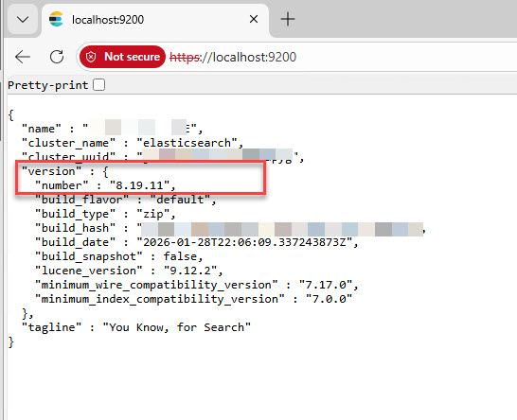Click the Pretty-print label text

48,85
